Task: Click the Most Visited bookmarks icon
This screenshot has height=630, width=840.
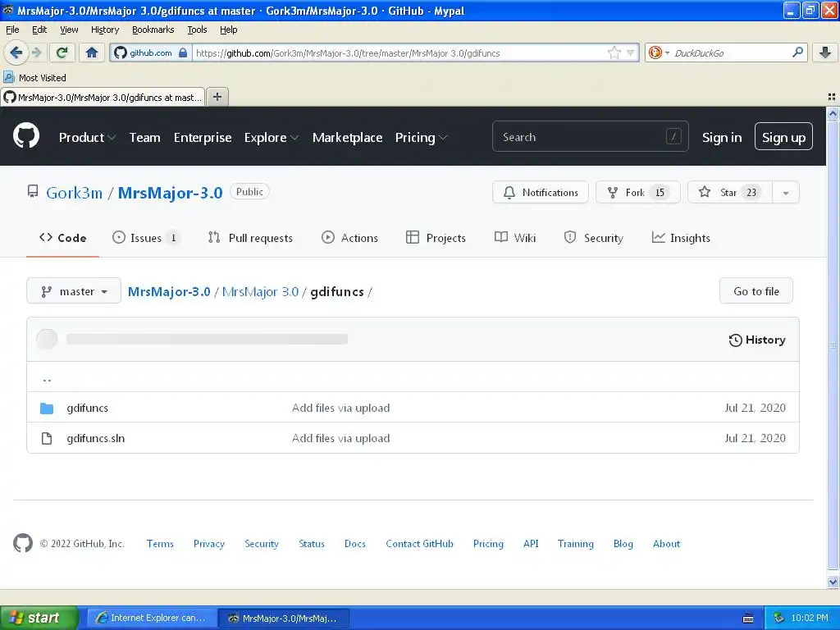Action: coord(8,77)
